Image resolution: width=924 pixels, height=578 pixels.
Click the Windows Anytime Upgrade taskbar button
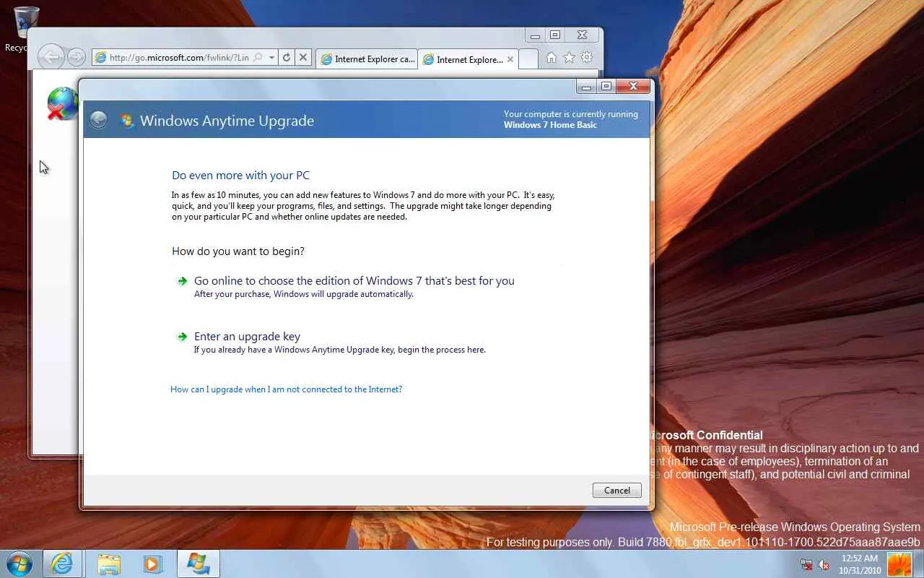click(x=198, y=564)
